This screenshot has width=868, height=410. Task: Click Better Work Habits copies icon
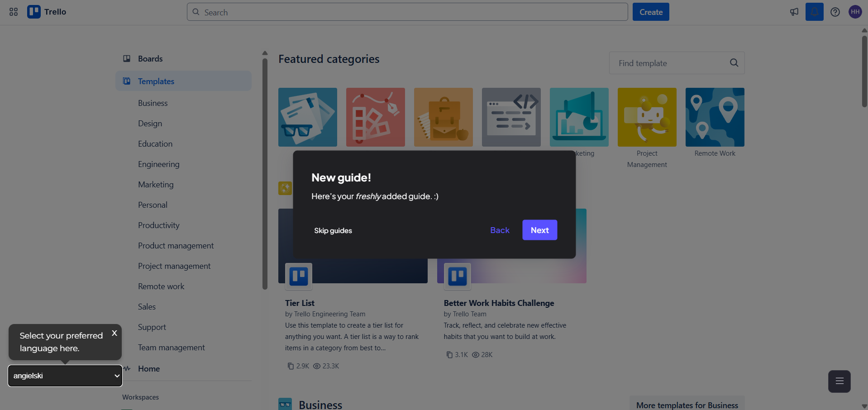(449, 355)
